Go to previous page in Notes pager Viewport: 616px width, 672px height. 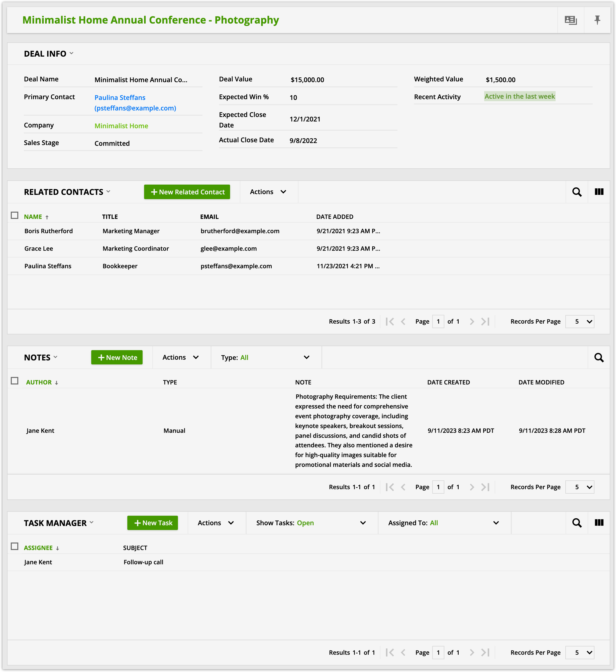pos(403,487)
